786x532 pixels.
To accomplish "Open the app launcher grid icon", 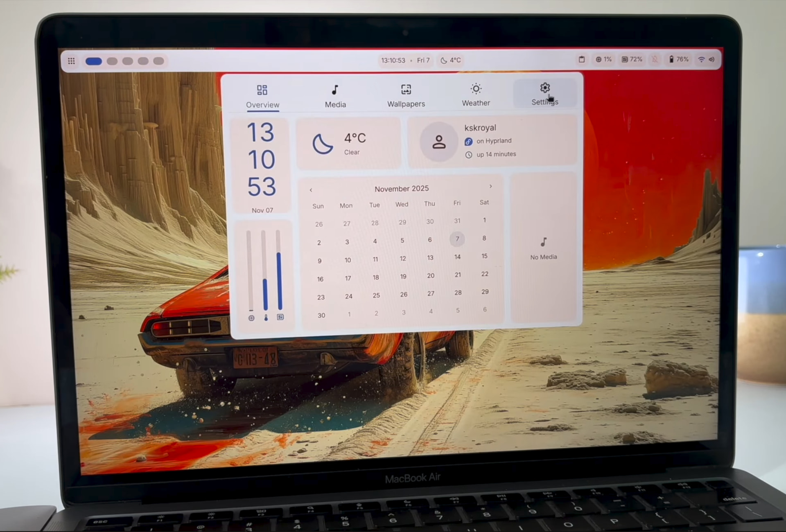I will click(71, 61).
